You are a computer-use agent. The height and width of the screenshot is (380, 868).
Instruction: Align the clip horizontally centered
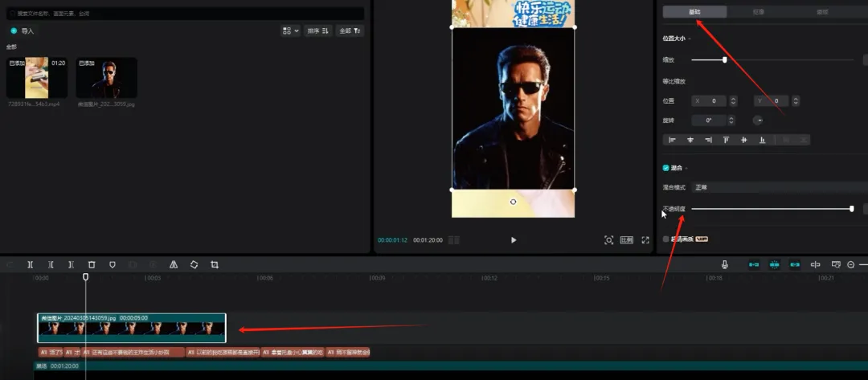(690, 140)
